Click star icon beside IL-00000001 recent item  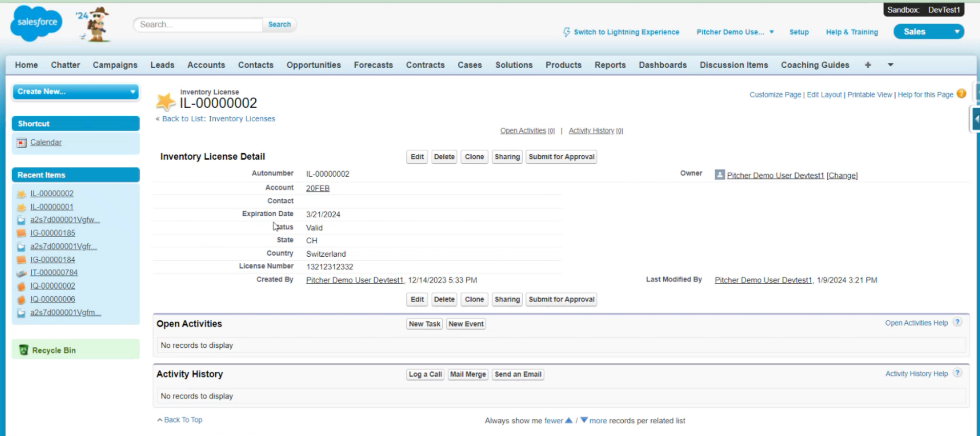tap(22, 207)
